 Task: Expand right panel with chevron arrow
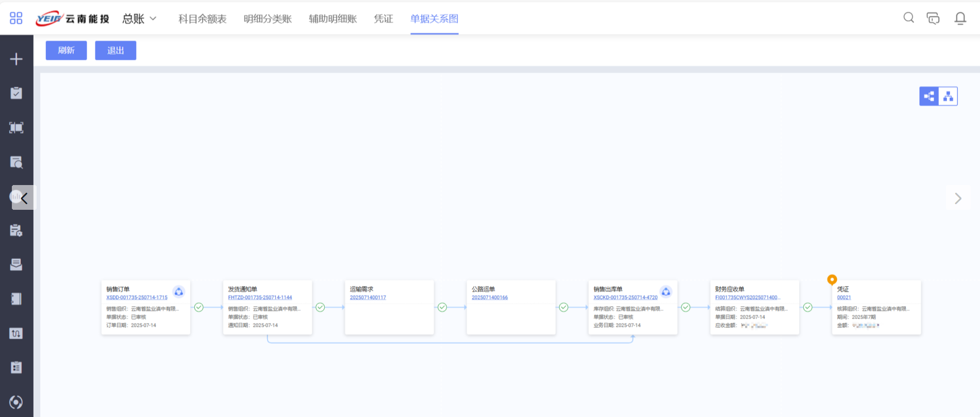(x=958, y=198)
